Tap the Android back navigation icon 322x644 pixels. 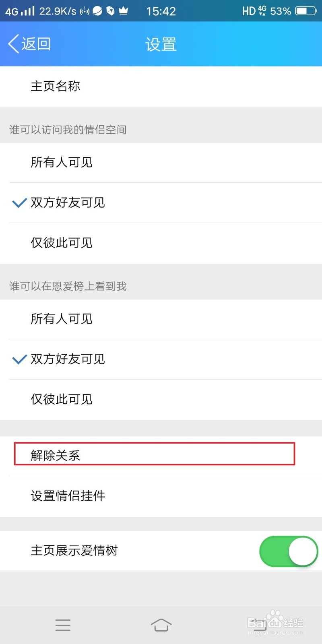tap(260, 625)
